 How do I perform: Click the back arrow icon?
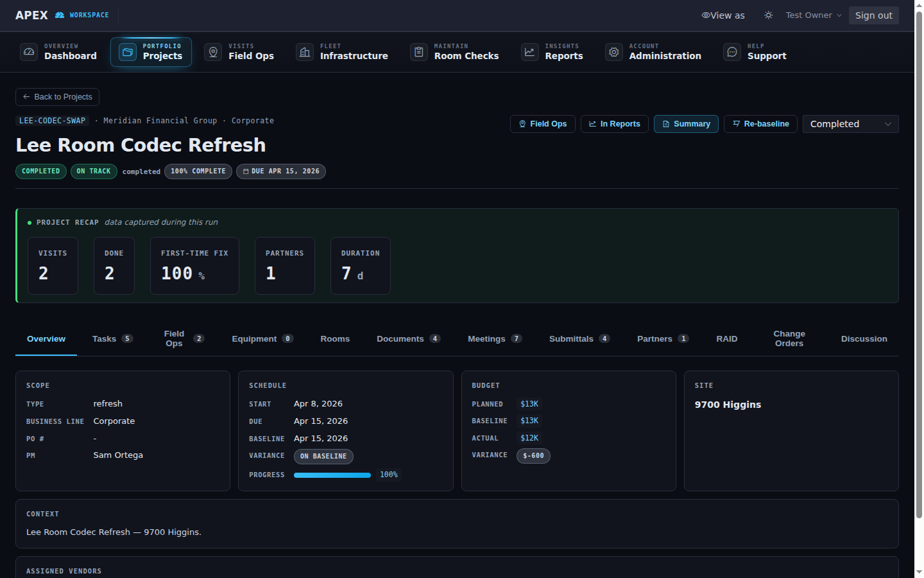(26, 97)
